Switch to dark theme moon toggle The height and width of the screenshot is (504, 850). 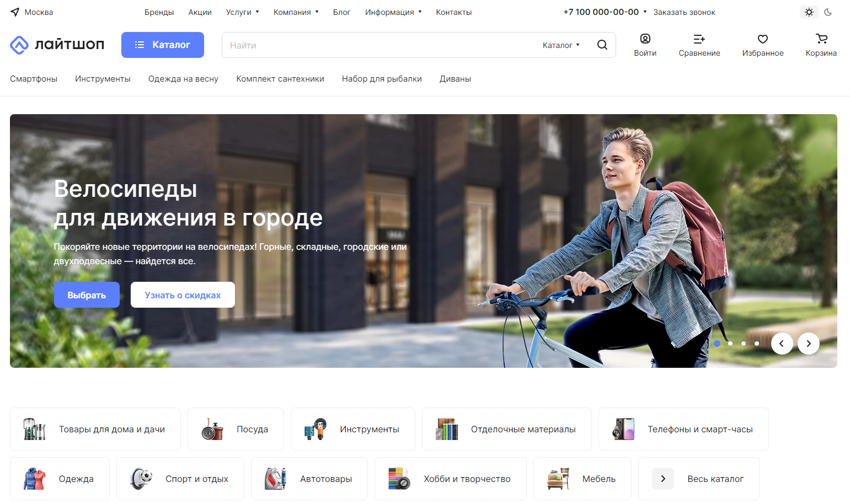(827, 12)
